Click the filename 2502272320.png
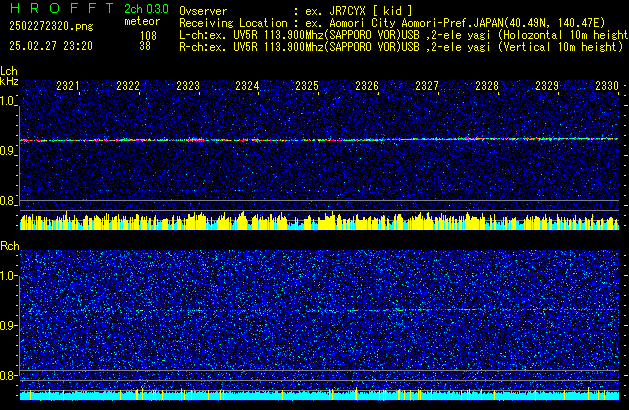629x410 pixels. pos(51,26)
